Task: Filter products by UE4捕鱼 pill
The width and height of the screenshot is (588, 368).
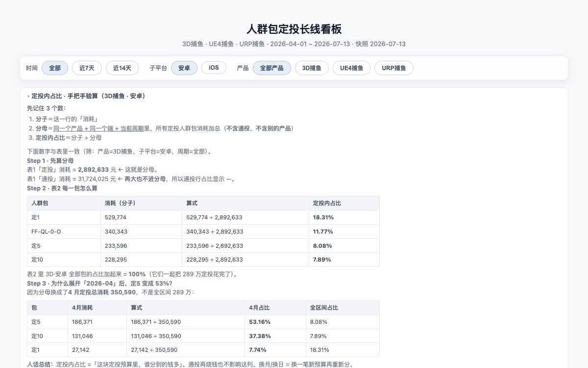Action: [x=351, y=68]
